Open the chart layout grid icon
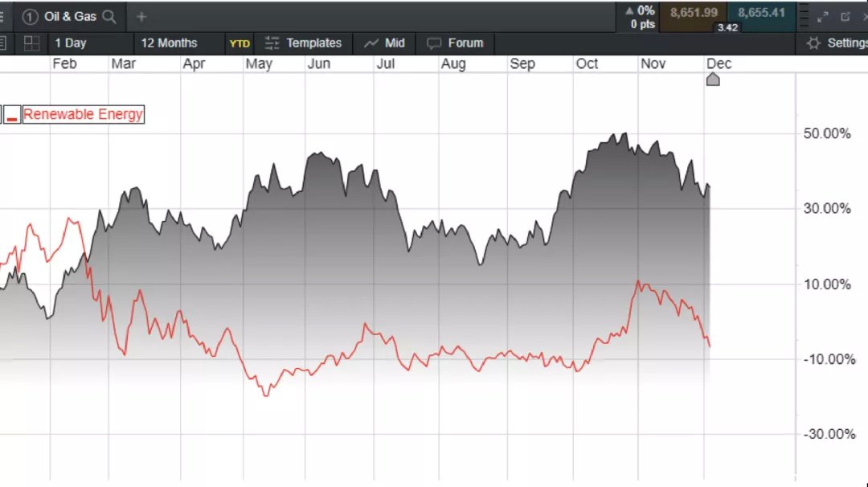868x487 pixels. [x=31, y=43]
